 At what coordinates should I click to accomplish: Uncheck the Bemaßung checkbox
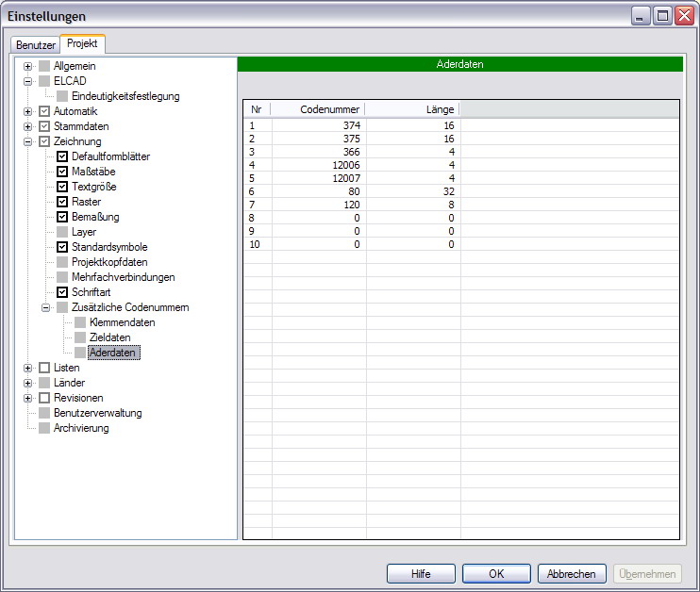[62, 217]
